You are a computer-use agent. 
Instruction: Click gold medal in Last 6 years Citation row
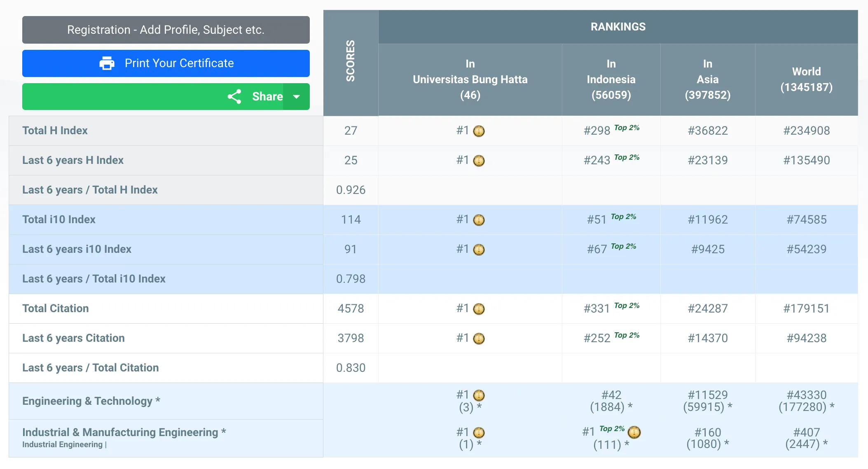click(479, 339)
